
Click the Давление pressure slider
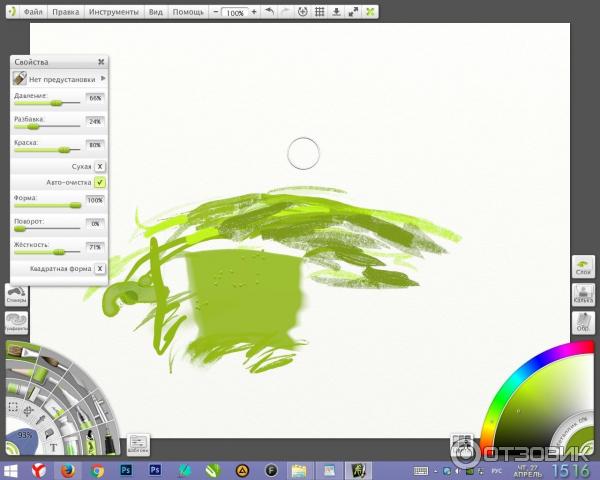click(x=47, y=103)
